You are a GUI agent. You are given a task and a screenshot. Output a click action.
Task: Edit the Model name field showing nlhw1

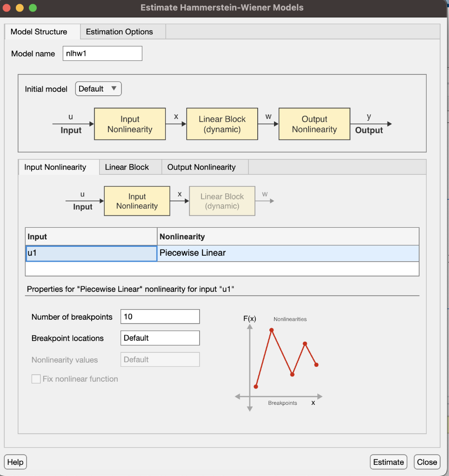(x=102, y=53)
